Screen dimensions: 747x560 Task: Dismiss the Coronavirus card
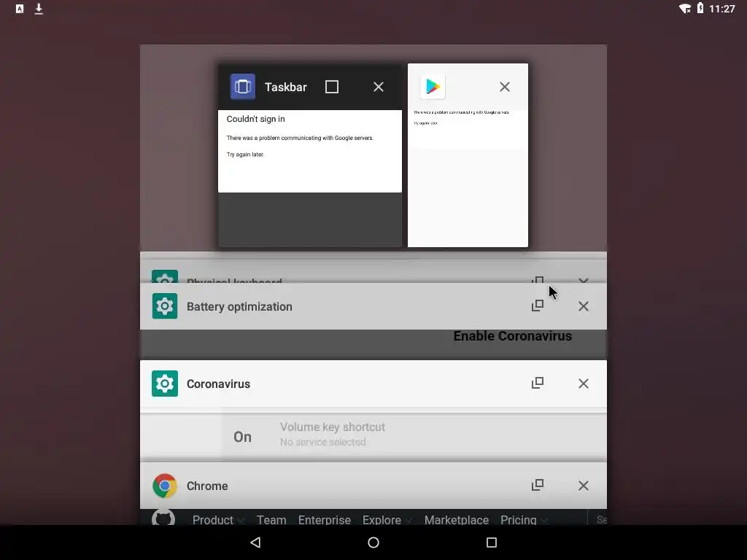tap(583, 384)
